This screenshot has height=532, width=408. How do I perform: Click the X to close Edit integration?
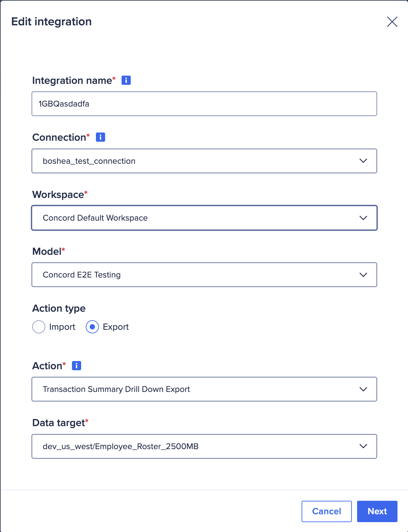392,22
